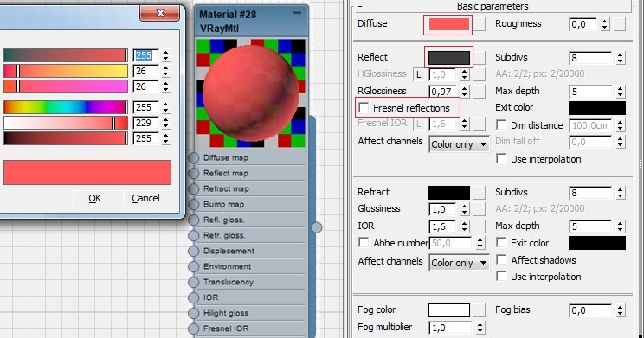Click the Saturation slider showing 229

click(x=66, y=123)
